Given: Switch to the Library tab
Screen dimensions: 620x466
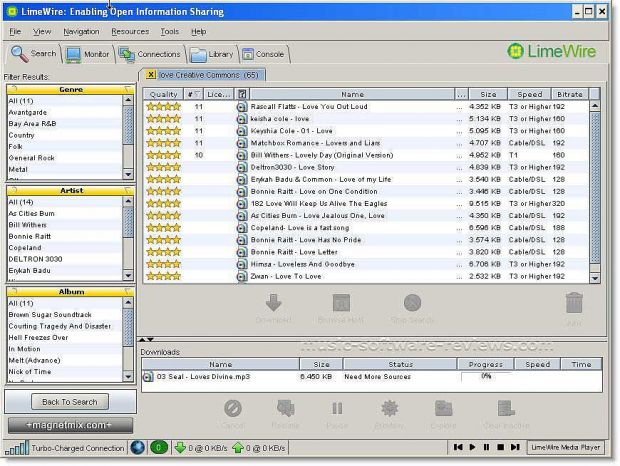Looking at the screenshot, I should 212,54.
